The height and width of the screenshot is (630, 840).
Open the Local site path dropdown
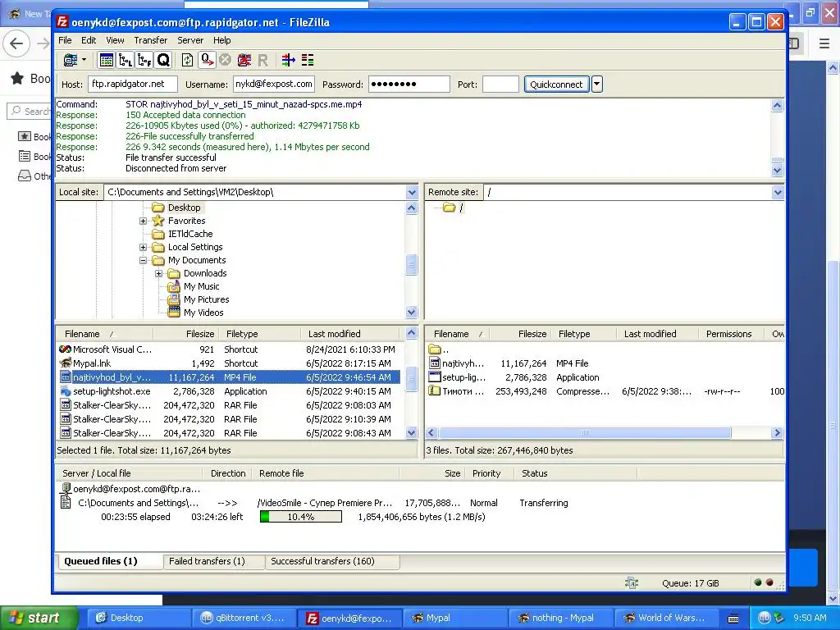412,192
